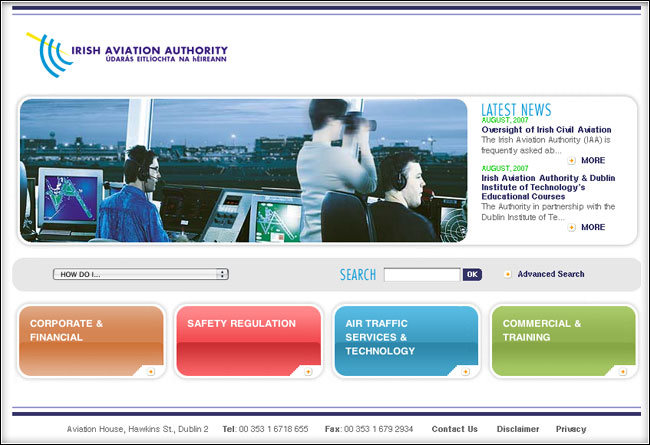Click arrow icon on Safety Regulation tile

tap(308, 372)
